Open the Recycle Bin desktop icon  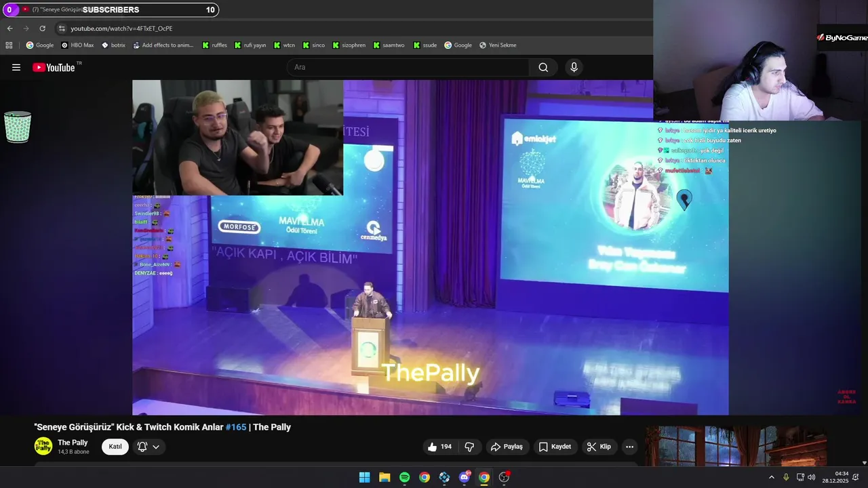coord(18,127)
